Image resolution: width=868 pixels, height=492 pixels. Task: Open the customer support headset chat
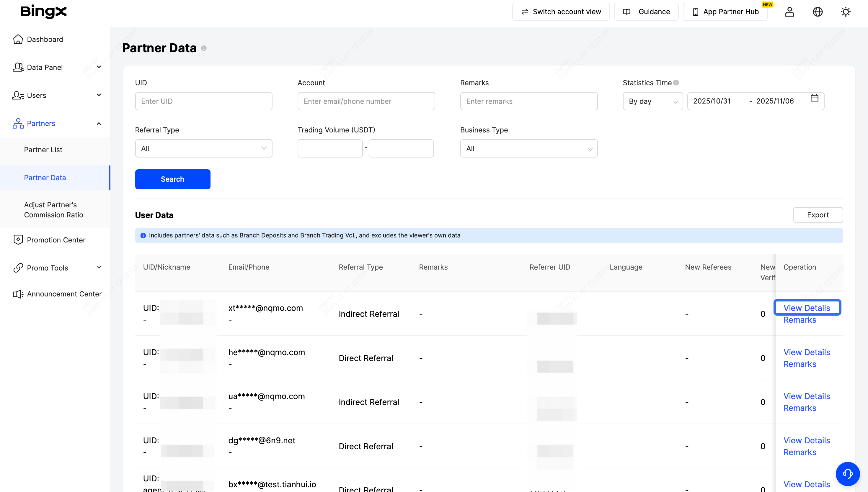[x=847, y=474]
